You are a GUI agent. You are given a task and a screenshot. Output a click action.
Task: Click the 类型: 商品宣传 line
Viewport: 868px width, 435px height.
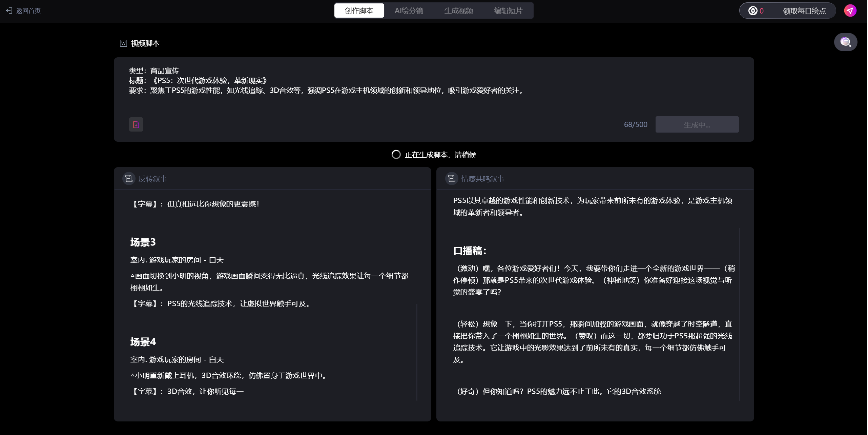tap(154, 71)
